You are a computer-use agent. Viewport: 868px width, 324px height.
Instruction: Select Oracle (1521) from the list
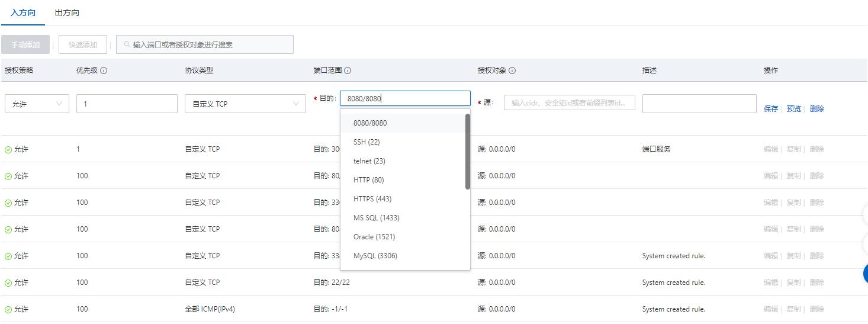coord(403,237)
